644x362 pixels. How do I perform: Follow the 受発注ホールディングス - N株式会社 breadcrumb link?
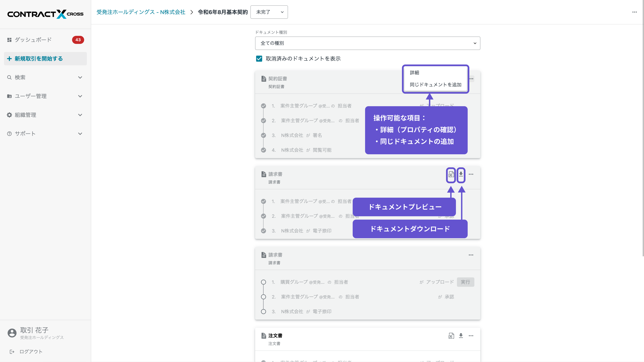[x=141, y=12]
